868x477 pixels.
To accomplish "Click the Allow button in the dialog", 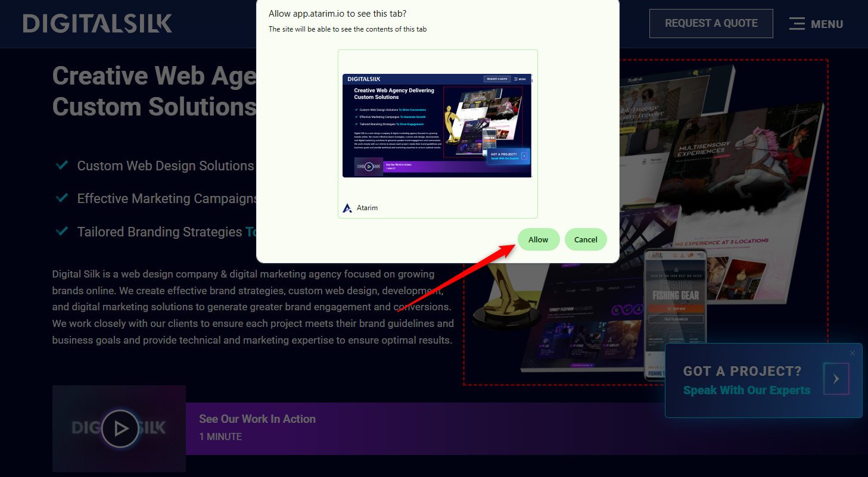I will tap(538, 239).
